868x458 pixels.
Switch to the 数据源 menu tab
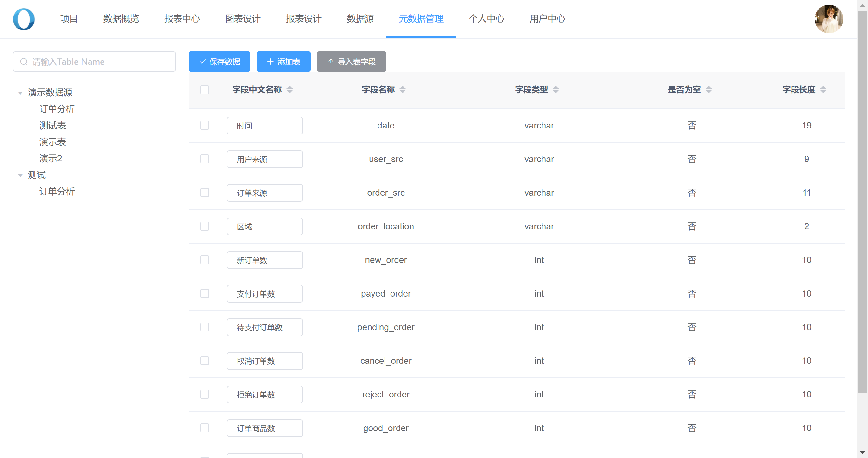(360, 19)
